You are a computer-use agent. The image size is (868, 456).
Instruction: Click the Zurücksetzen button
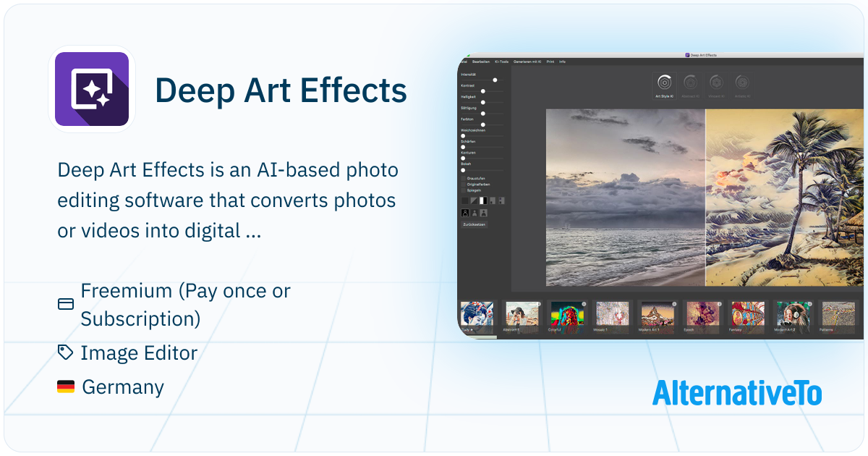click(475, 224)
